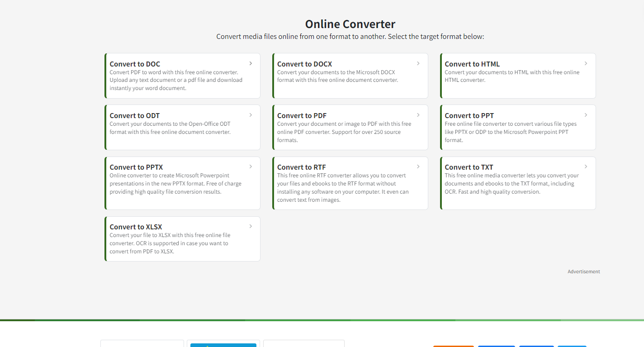Select the Convert to DOCX heading

[x=304, y=64]
